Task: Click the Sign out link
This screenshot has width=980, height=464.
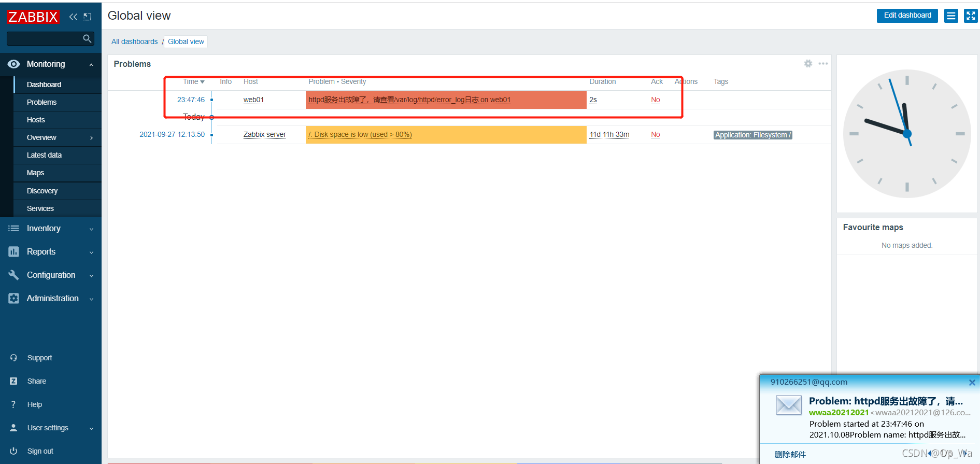Action: 40,451
